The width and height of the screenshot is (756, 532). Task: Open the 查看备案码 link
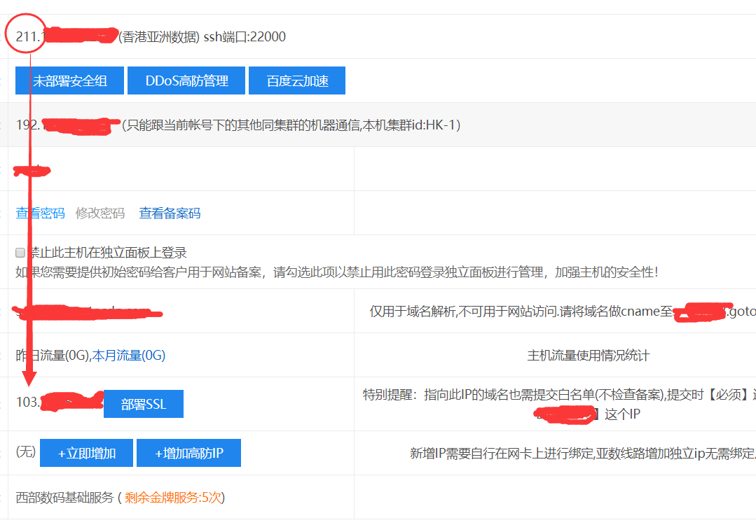(x=170, y=213)
